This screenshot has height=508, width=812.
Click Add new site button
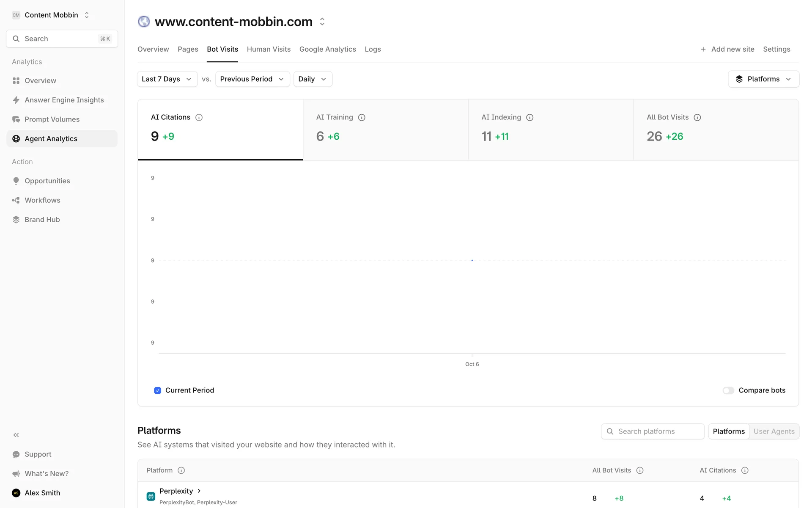click(x=727, y=49)
